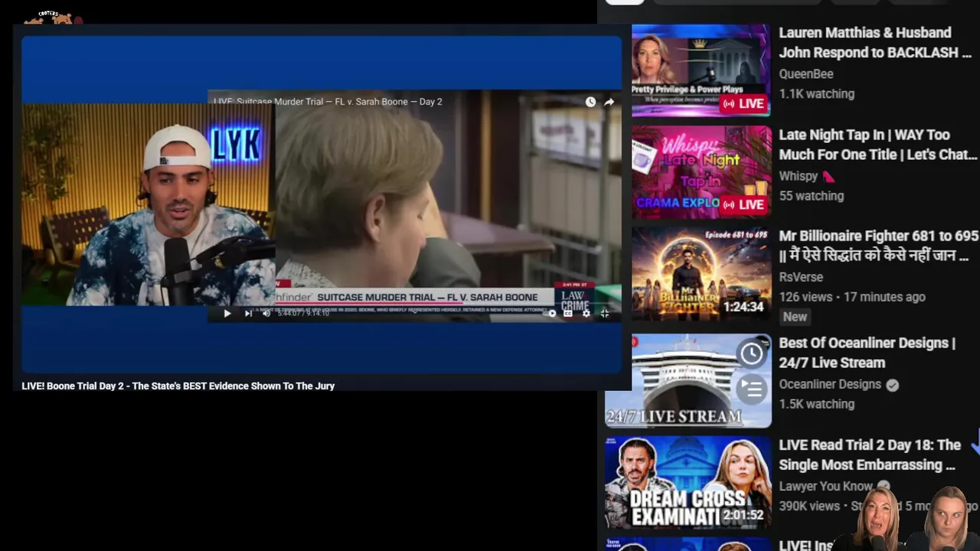Image resolution: width=980 pixels, height=551 pixels.
Task: Click '1.5K watching' text
Action: [816, 404]
